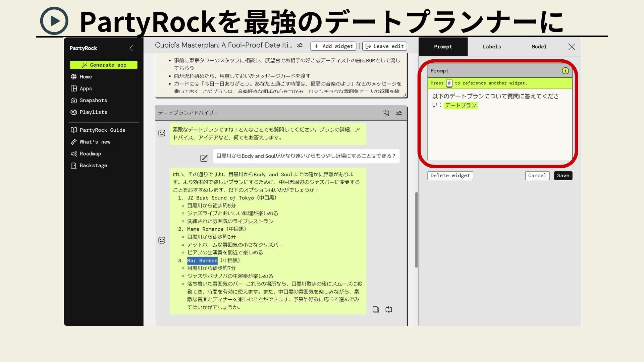Image resolution: width=644 pixels, height=362 pixels.
Task: Click the JZ Brat Sound of Tokyo entry
Action: (x=232, y=198)
